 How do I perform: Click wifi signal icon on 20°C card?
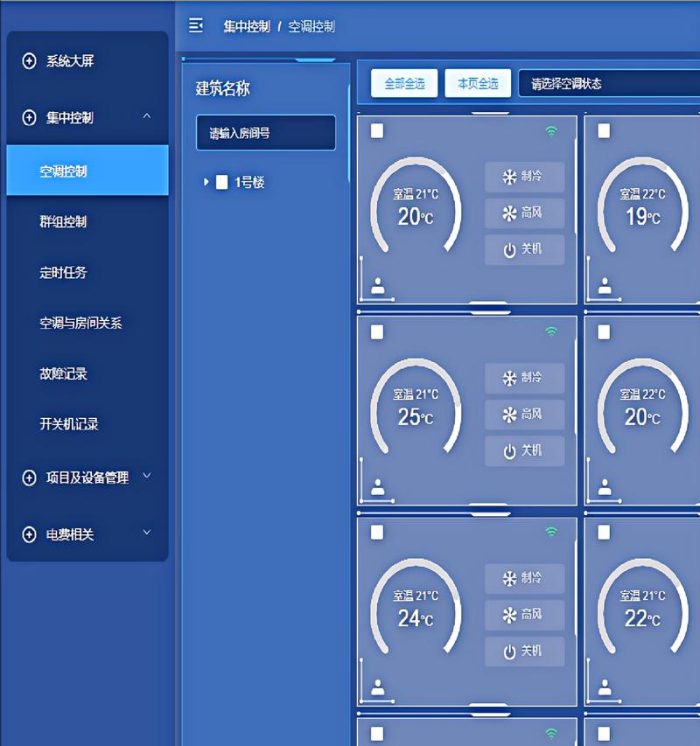coord(551,131)
